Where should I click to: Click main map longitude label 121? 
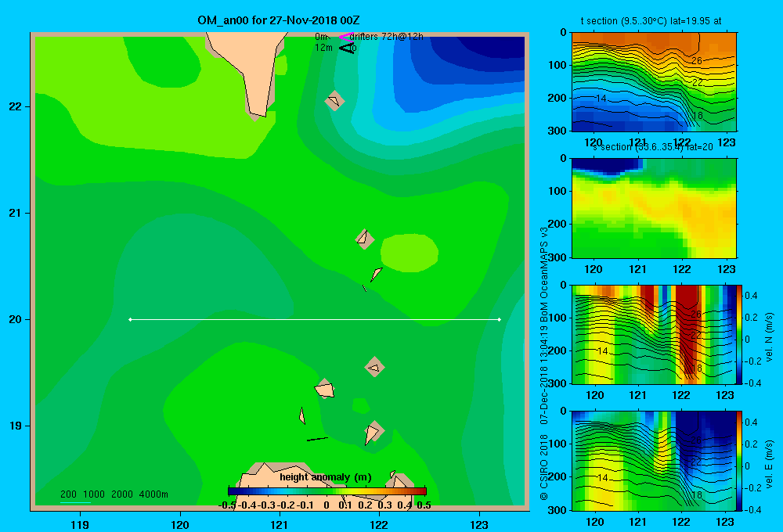[x=280, y=524]
